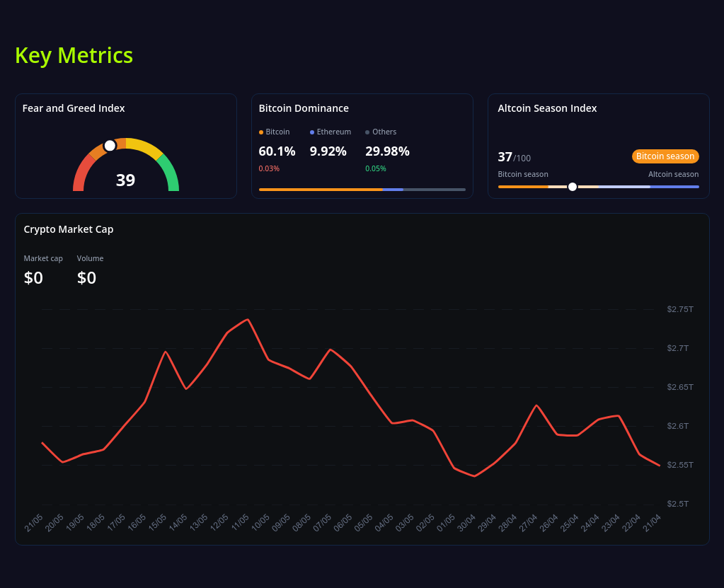Click the blue Ethereum legend dot
The image size is (724, 588).
pos(312,132)
